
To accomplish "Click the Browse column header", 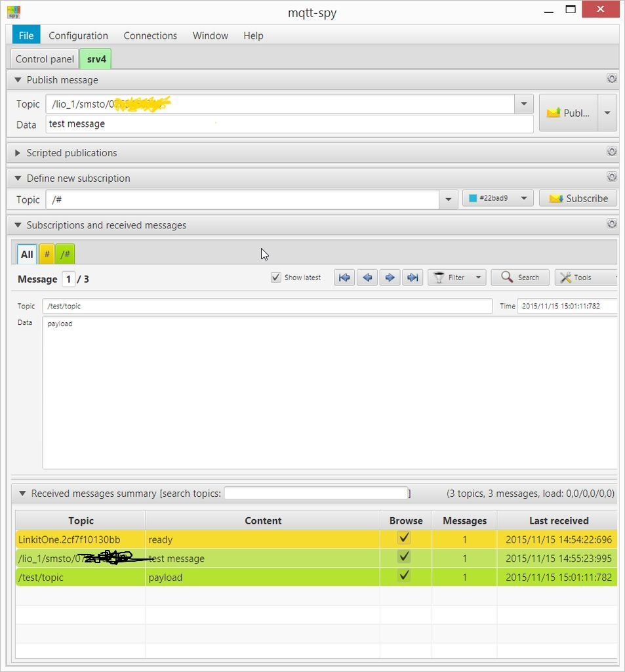I will [406, 520].
